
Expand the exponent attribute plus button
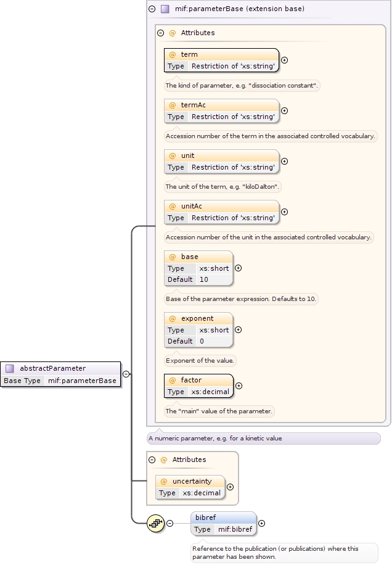(239, 329)
